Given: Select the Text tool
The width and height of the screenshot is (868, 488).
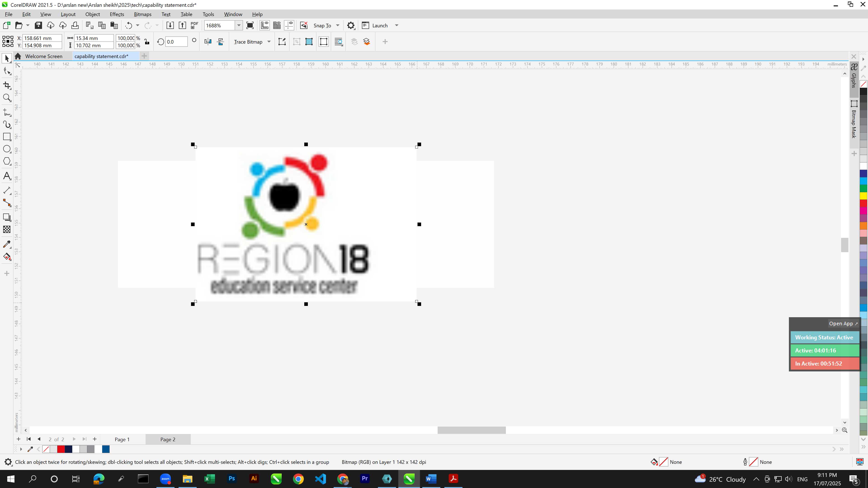Looking at the screenshot, I should 7,176.
